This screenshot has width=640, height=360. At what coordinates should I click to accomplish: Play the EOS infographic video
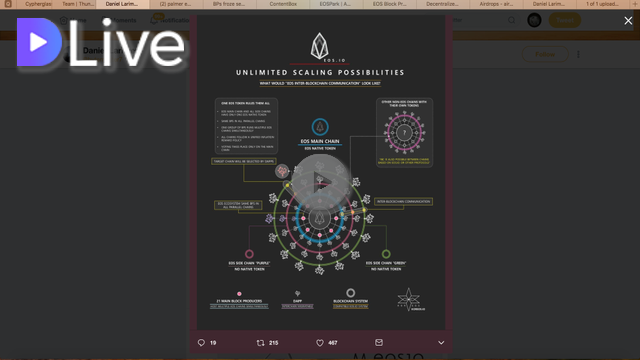point(320,182)
